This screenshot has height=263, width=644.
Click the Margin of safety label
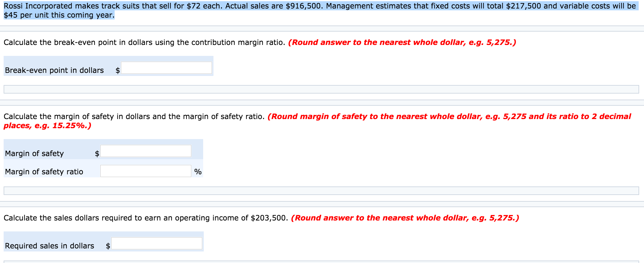(x=35, y=153)
